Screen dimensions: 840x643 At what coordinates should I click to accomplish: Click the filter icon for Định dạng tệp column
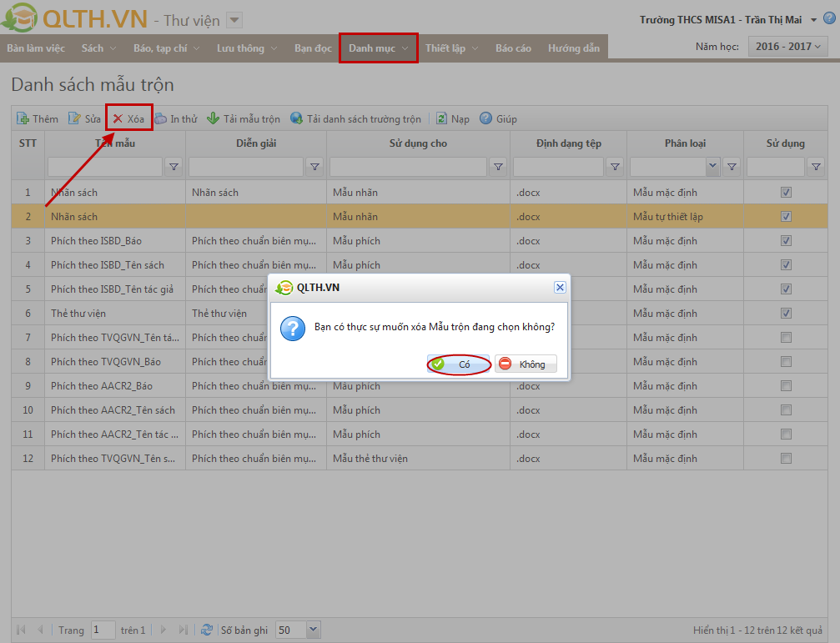615,167
